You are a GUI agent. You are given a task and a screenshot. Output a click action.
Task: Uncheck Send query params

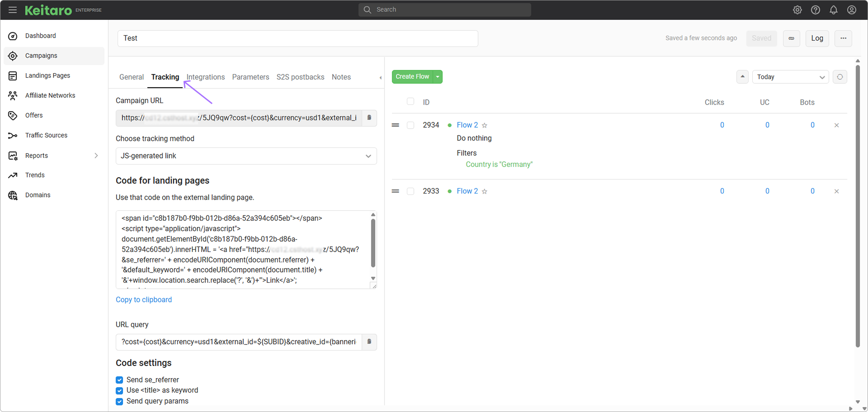(x=119, y=401)
